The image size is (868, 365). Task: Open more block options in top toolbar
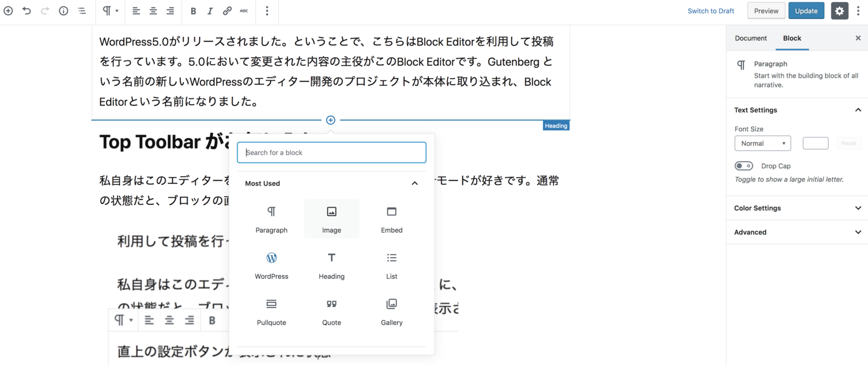point(267,11)
